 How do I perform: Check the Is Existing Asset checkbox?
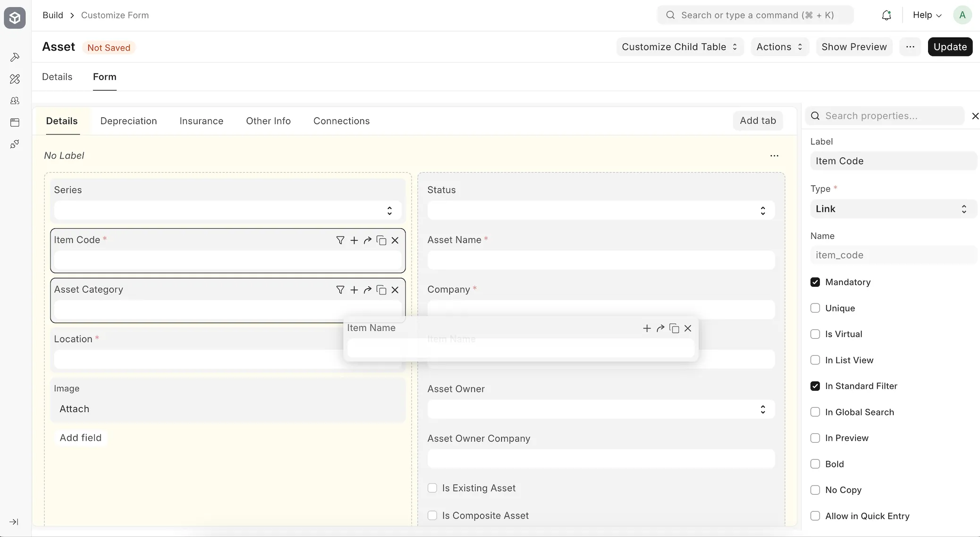(432, 488)
